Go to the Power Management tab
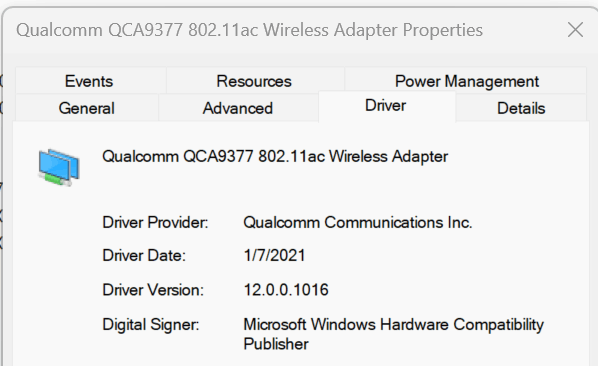Image resolution: width=598 pixels, height=366 pixels. point(466,81)
